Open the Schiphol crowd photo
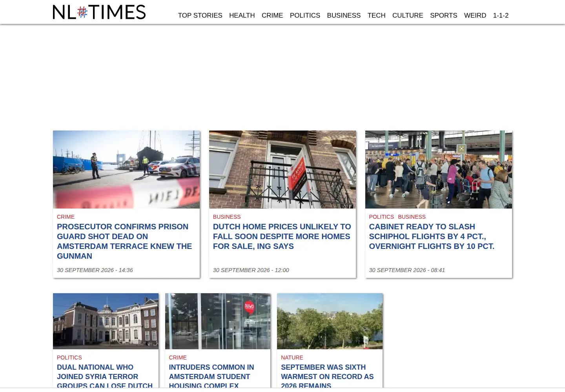 pos(439,169)
